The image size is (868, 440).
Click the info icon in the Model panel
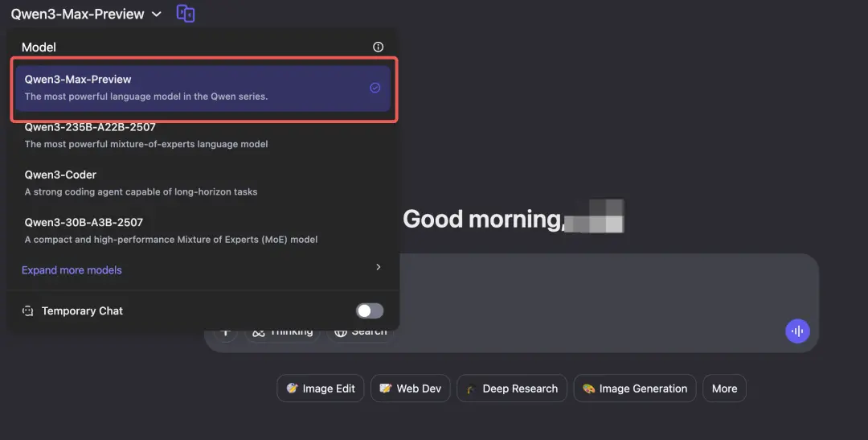click(x=379, y=47)
